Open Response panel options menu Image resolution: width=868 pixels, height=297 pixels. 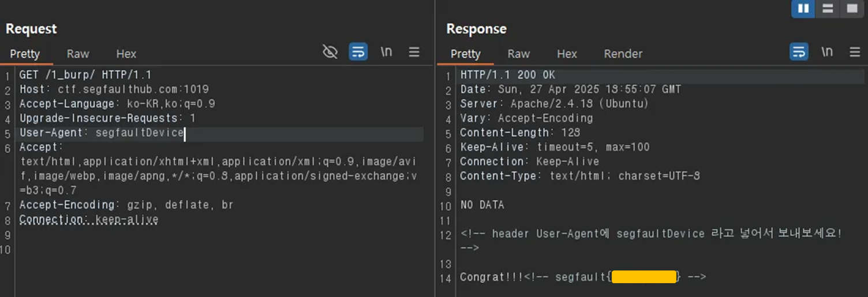coord(855,52)
